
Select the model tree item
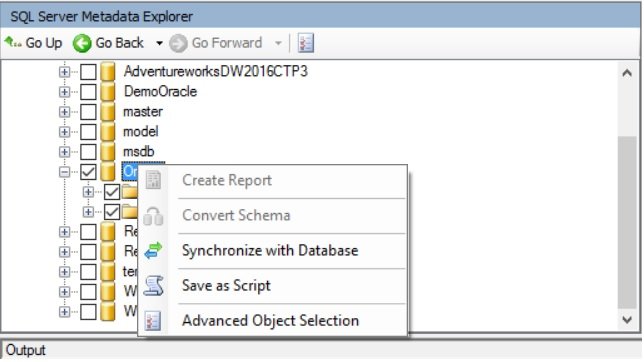pyautogui.click(x=140, y=131)
